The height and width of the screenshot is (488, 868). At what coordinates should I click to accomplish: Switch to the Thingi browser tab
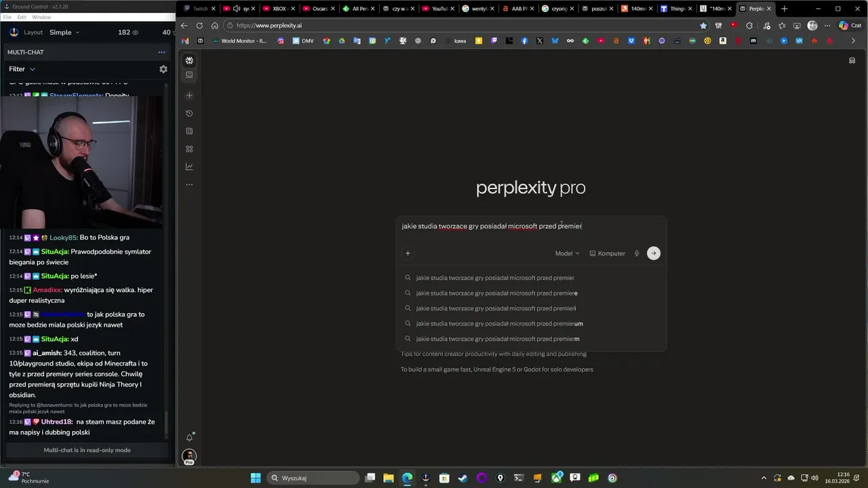[x=677, y=9]
